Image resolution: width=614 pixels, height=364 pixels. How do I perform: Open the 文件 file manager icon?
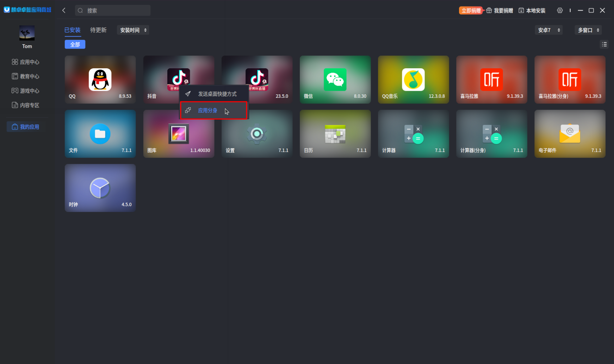pos(100,134)
